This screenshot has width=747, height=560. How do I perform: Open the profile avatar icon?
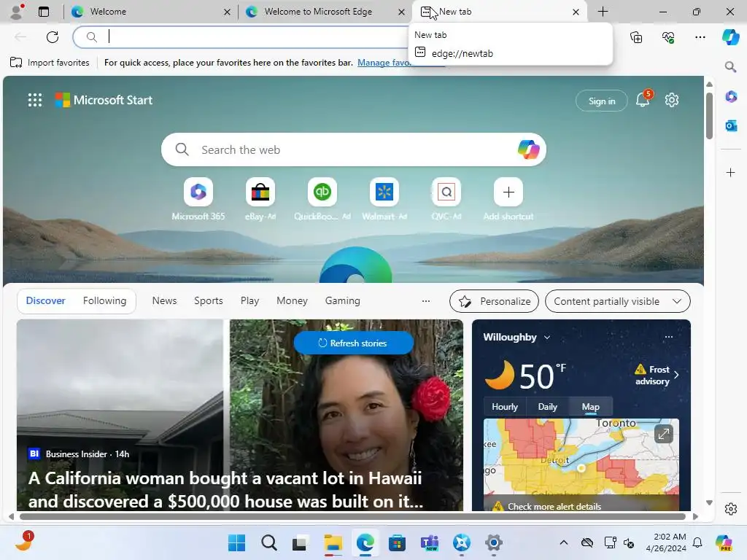pyautogui.click(x=17, y=12)
